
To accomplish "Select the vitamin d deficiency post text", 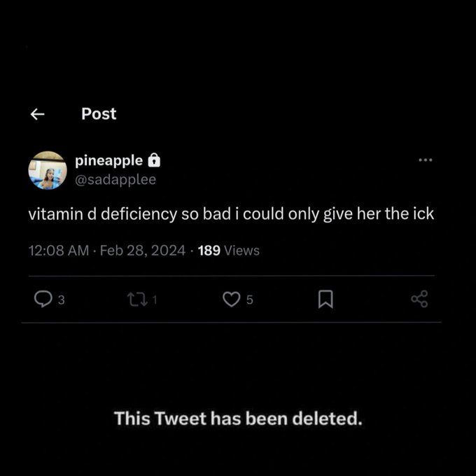I will [x=231, y=214].
